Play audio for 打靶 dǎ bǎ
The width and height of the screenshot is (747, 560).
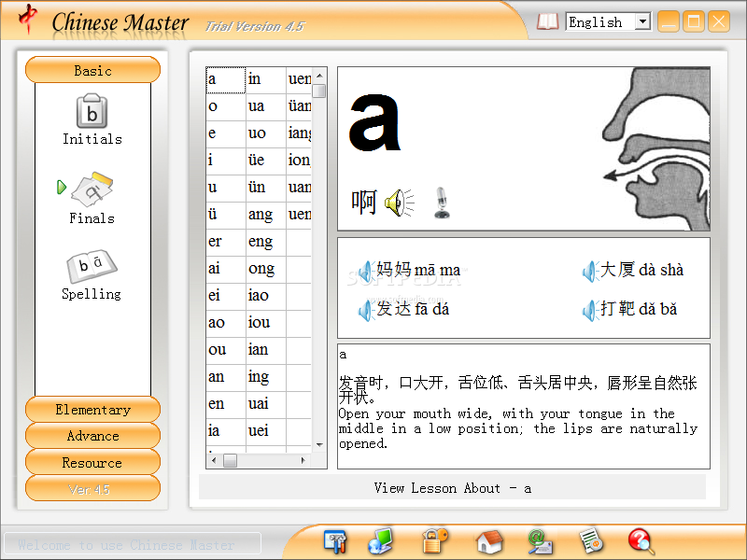tap(590, 310)
